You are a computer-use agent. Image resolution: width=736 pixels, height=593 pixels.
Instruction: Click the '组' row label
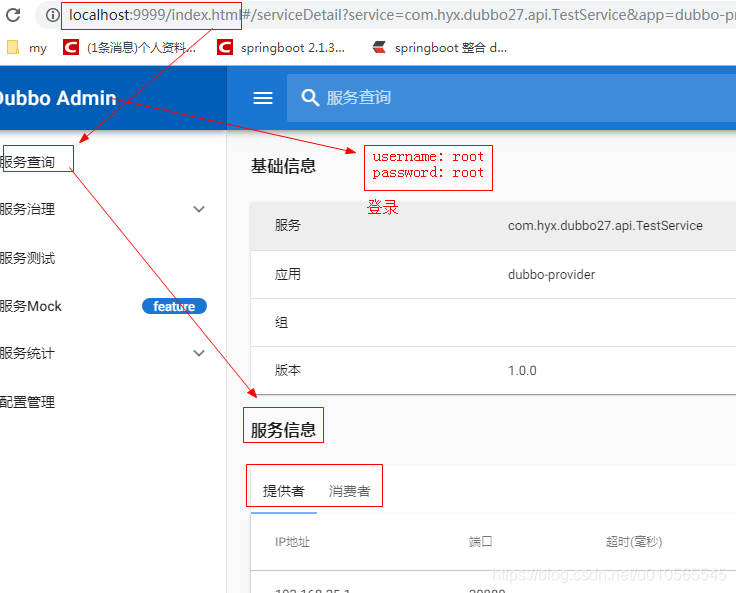click(x=281, y=323)
